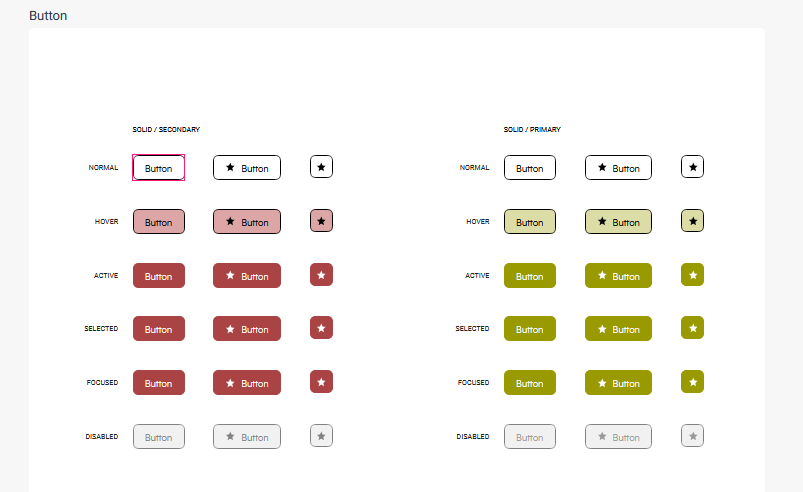
Task: Click the Secondary Focused star icon-only button
Action: pos(321,382)
